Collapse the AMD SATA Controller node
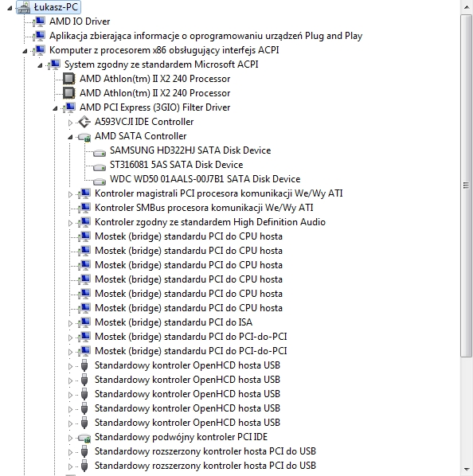 click(70, 137)
